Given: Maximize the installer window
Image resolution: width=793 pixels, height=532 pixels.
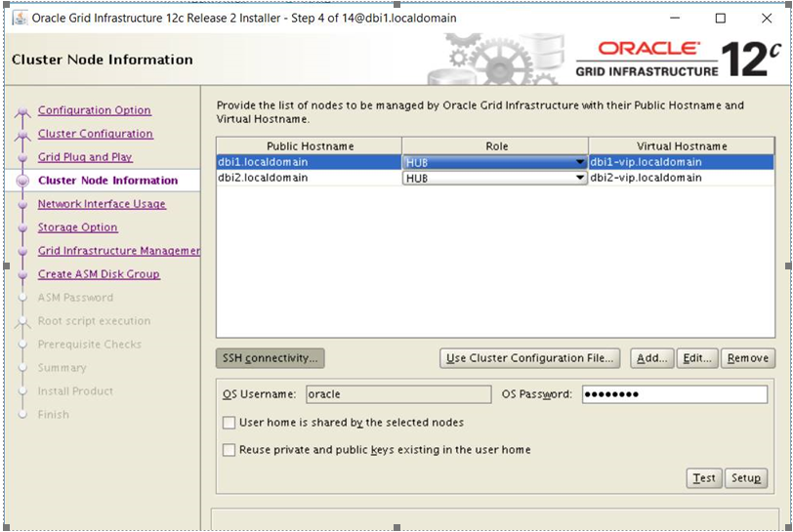Looking at the screenshot, I should [x=721, y=19].
